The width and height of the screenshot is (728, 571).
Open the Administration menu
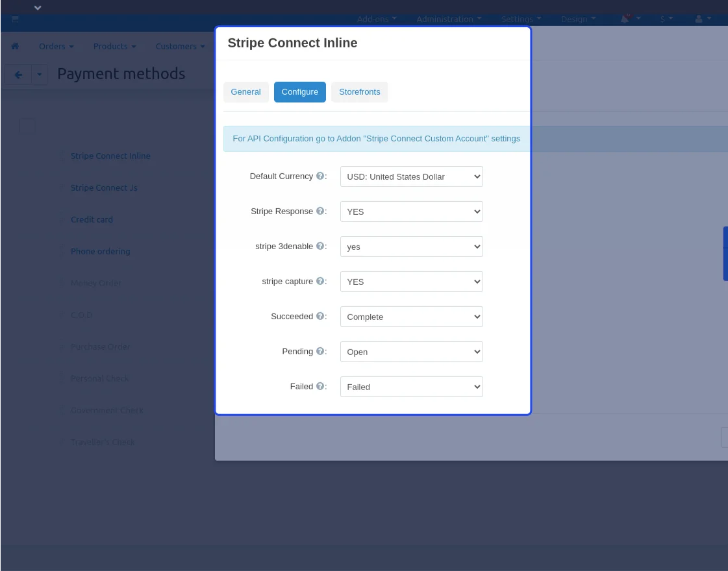(x=449, y=19)
